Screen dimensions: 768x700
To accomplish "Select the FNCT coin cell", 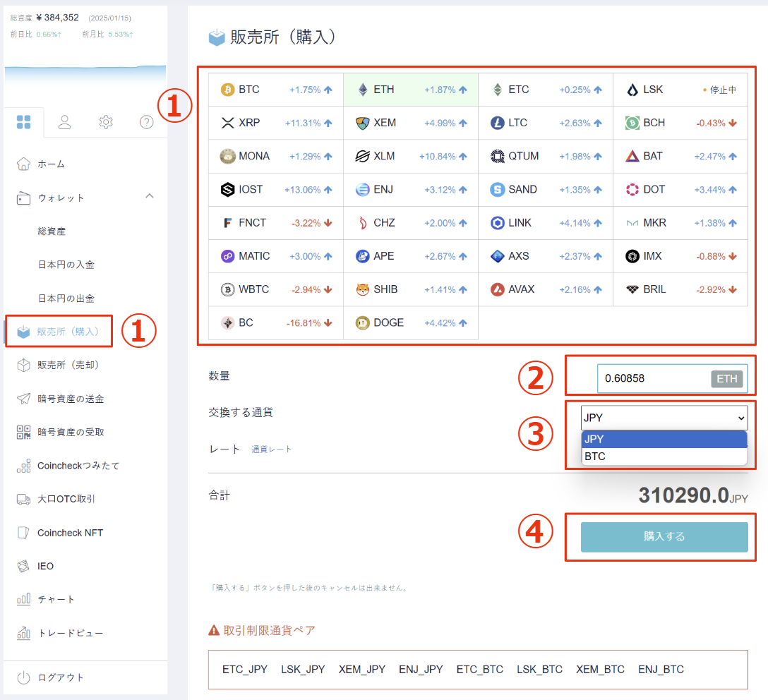I will point(276,223).
